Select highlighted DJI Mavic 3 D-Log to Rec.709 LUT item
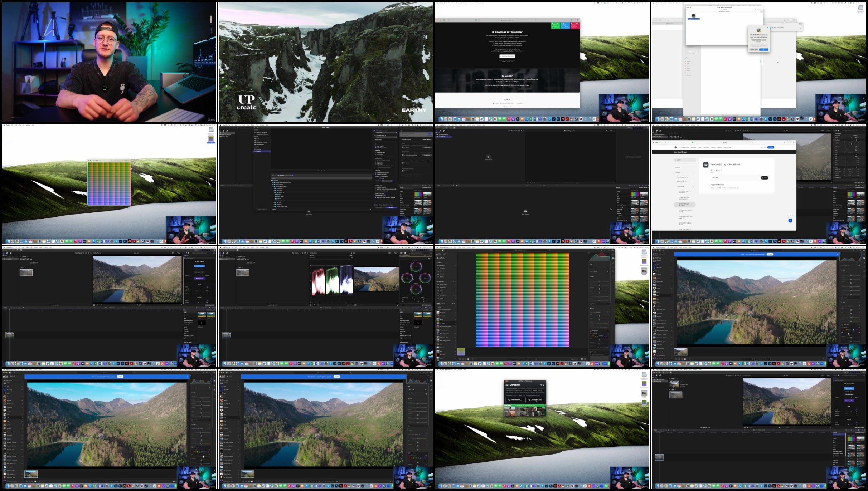Image resolution: width=868 pixels, height=491 pixels. click(684, 205)
